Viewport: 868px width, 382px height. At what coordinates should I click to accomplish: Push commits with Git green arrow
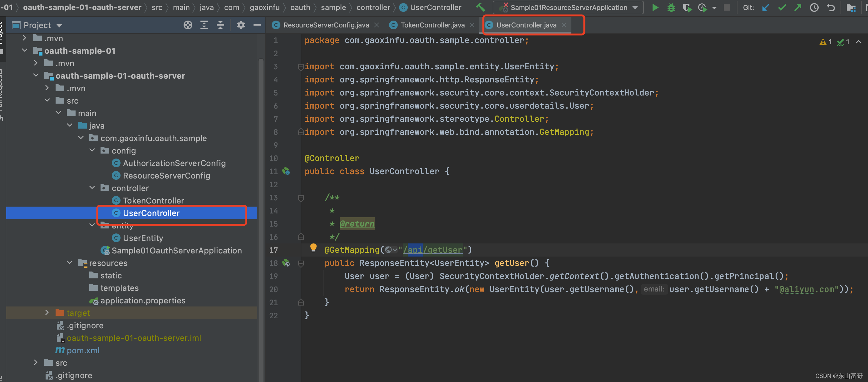798,7
